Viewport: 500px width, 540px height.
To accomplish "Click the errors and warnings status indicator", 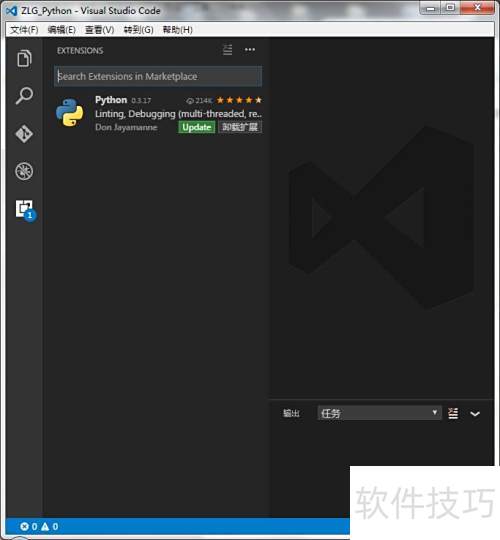I will pyautogui.click(x=39, y=527).
